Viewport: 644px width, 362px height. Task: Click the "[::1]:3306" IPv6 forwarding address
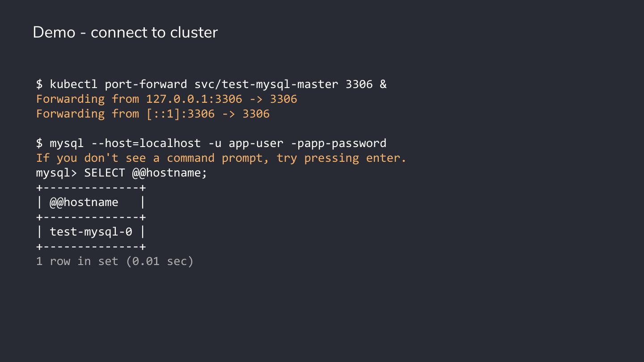(x=180, y=114)
